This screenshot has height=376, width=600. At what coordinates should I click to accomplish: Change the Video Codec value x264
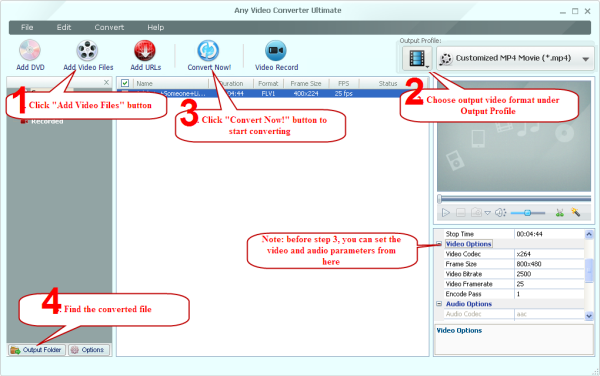(x=549, y=254)
